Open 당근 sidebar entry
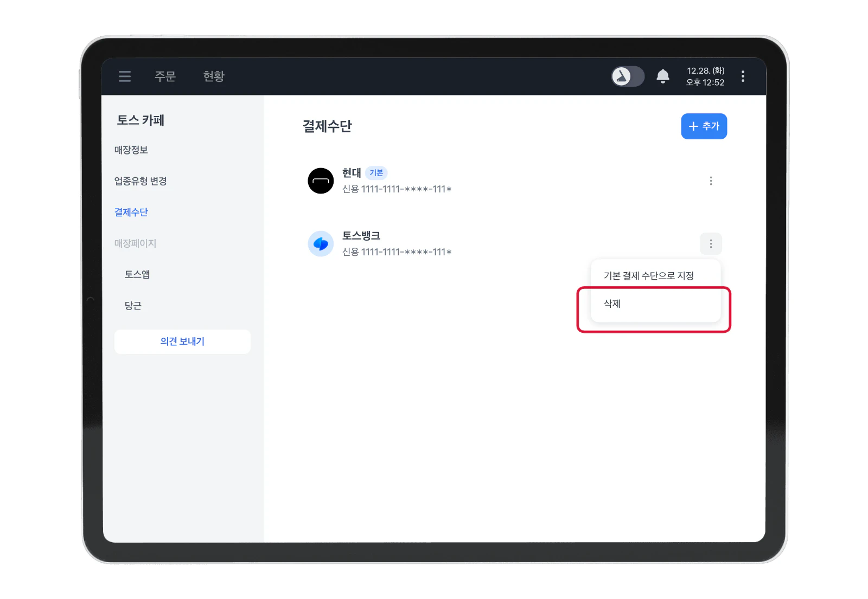 click(x=133, y=306)
